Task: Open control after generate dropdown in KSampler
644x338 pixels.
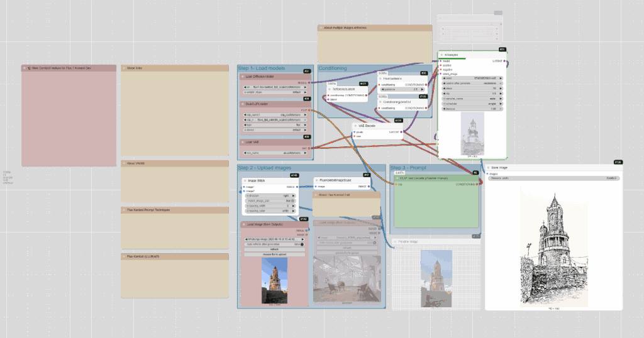Action: (472, 84)
